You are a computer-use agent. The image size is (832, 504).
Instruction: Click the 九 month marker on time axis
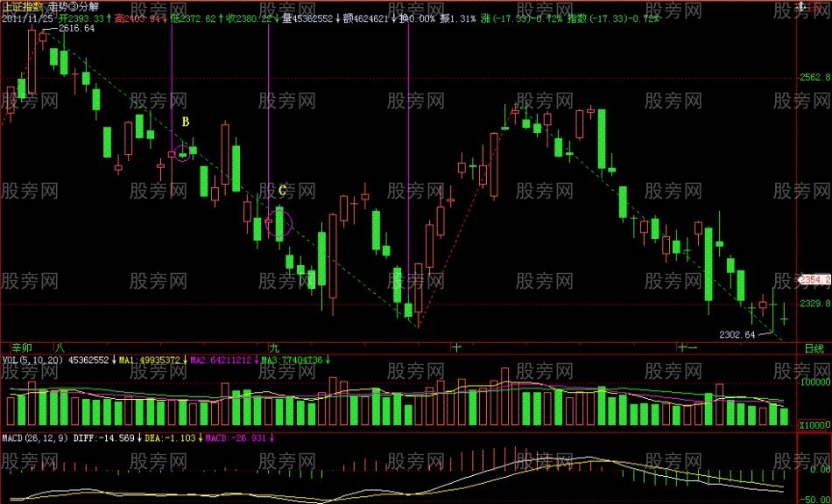274,349
